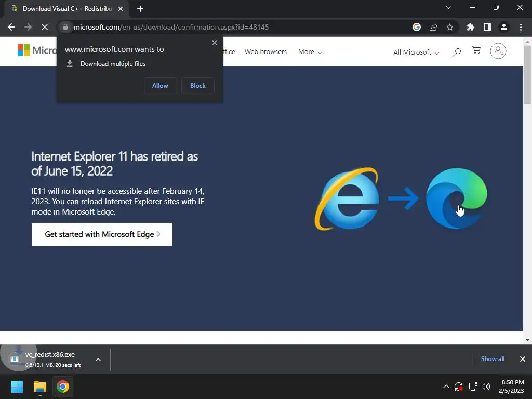Viewport: 532px width, 399px height.
Task: Expand options for vc_redist.x86.exe download
Action: 98,360
